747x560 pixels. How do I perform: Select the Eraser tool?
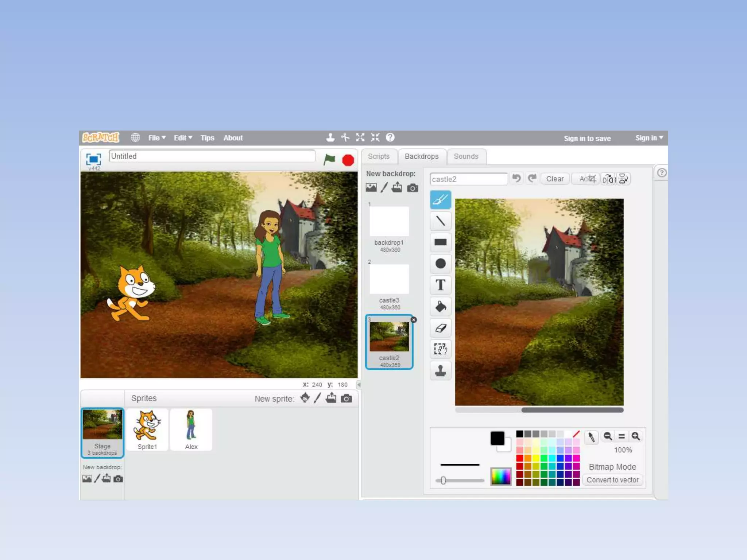pyautogui.click(x=440, y=328)
